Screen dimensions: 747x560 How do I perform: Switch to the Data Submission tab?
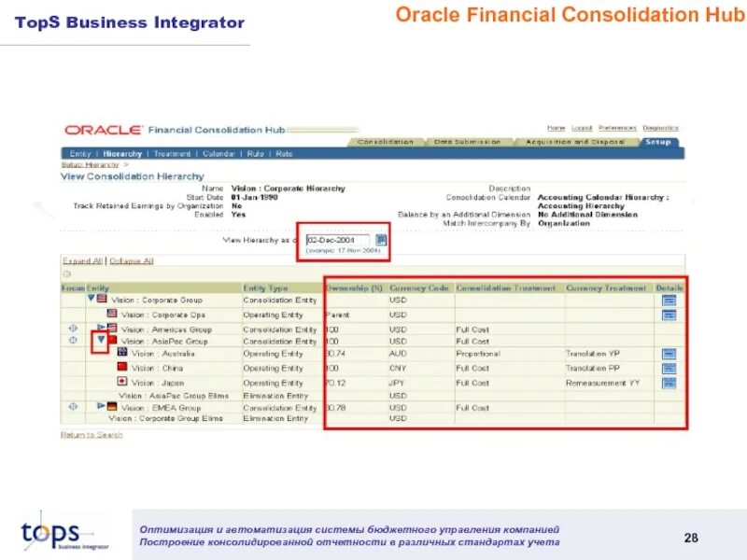[x=467, y=142]
